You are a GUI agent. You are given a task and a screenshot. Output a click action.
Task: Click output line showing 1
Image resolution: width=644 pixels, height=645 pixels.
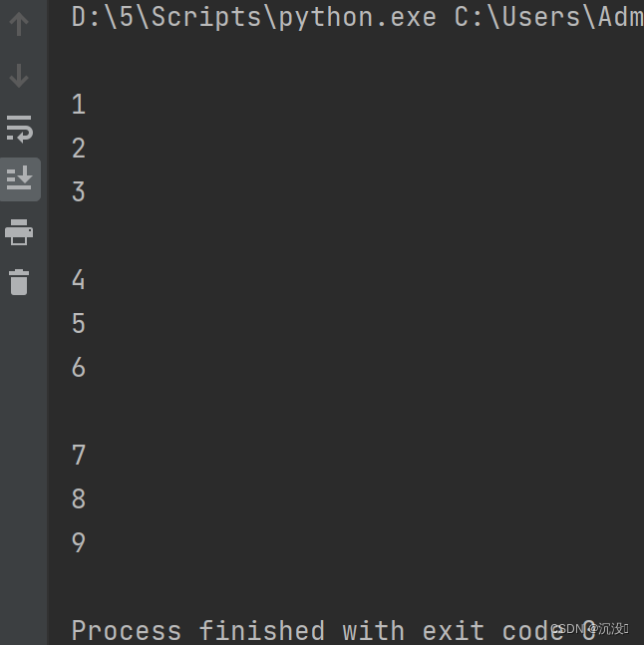pyautogui.click(x=79, y=105)
